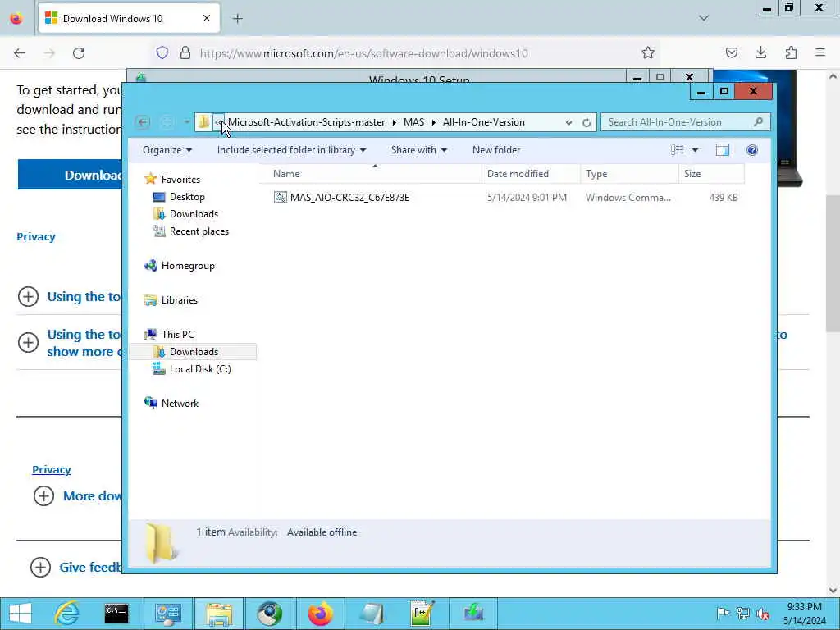Open Include selected folder in library menu
Image resolution: width=840 pixels, height=630 pixels.
click(291, 150)
